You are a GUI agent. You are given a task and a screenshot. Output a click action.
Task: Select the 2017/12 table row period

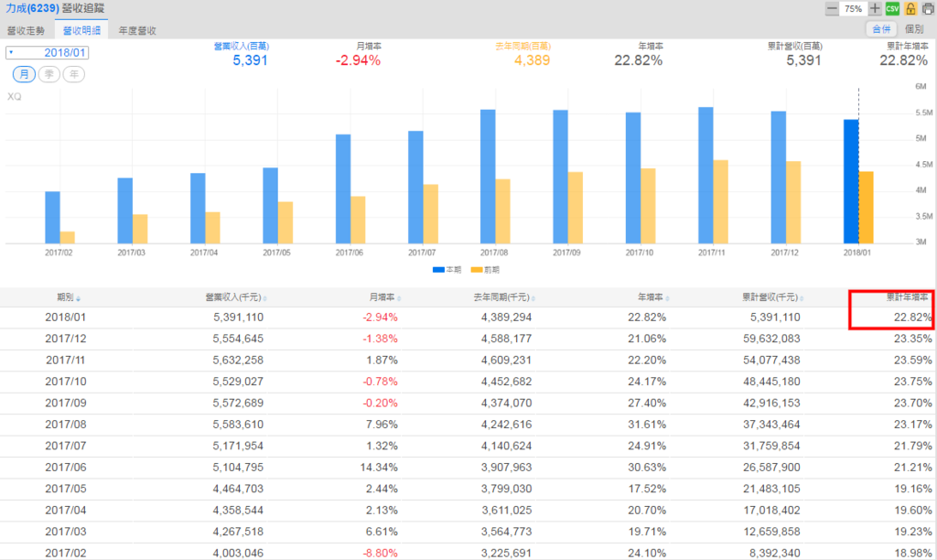coord(66,339)
